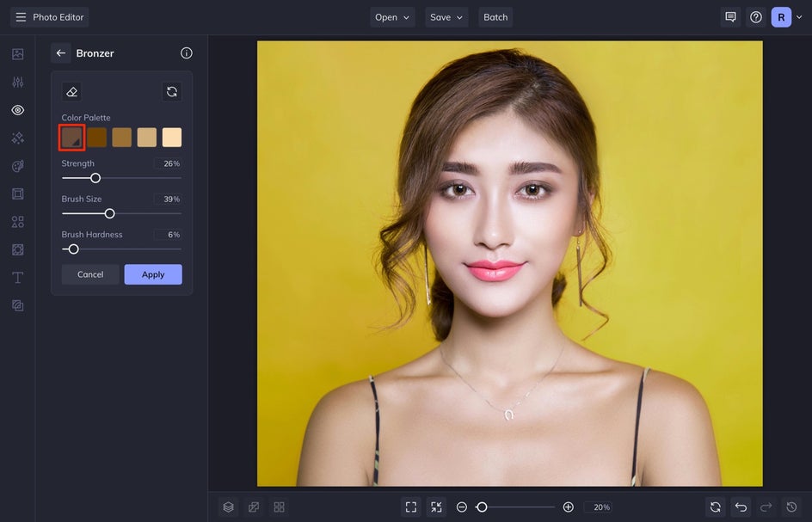Image resolution: width=812 pixels, height=522 pixels.
Task: Click the Cancel button
Action: [90, 274]
